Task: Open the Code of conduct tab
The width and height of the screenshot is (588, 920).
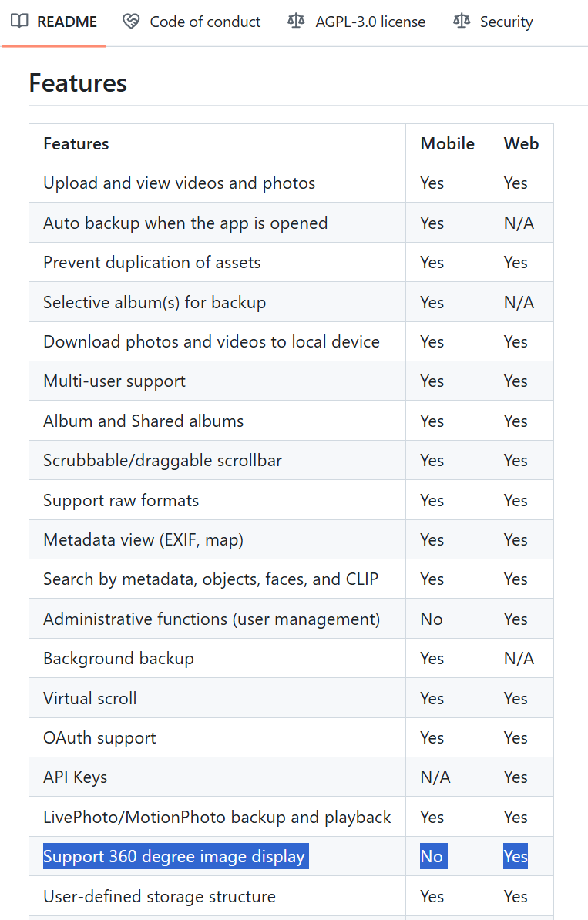Action: point(205,22)
